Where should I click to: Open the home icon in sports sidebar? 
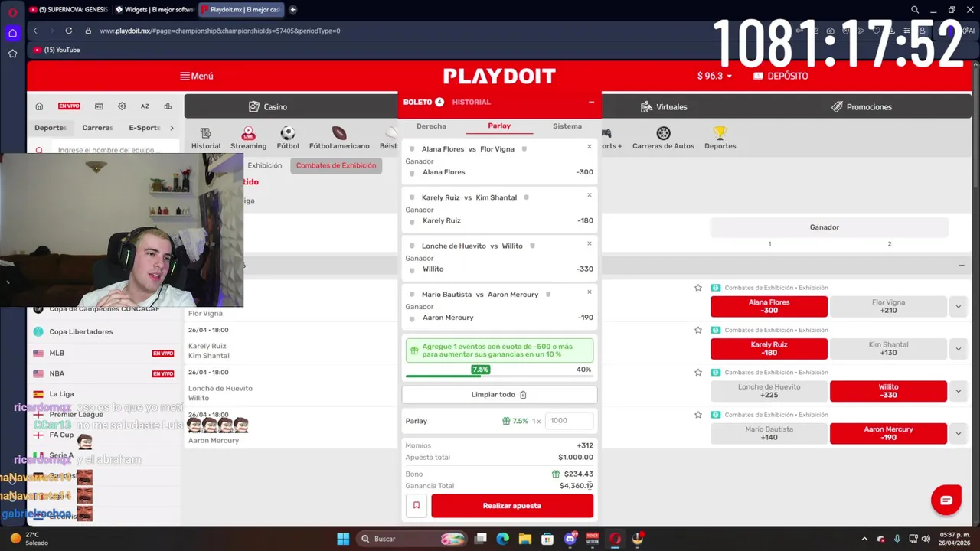(39, 106)
